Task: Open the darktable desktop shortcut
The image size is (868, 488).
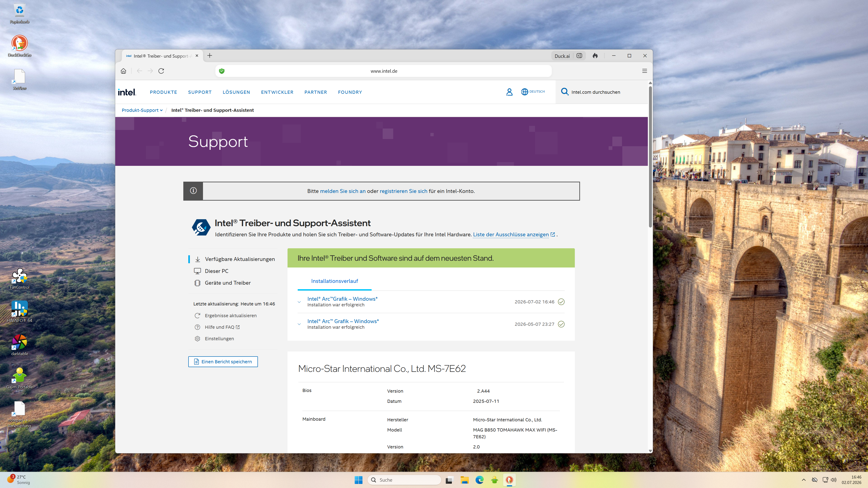Action: [x=19, y=345]
